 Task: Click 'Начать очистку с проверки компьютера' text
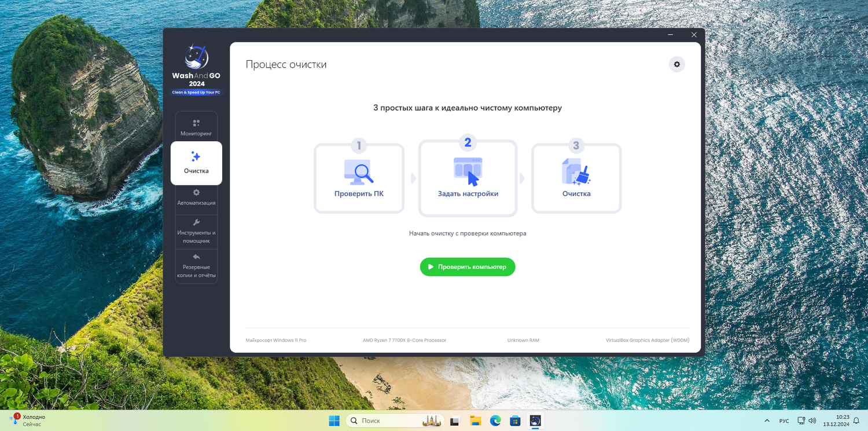pyautogui.click(x=468, y=233)
